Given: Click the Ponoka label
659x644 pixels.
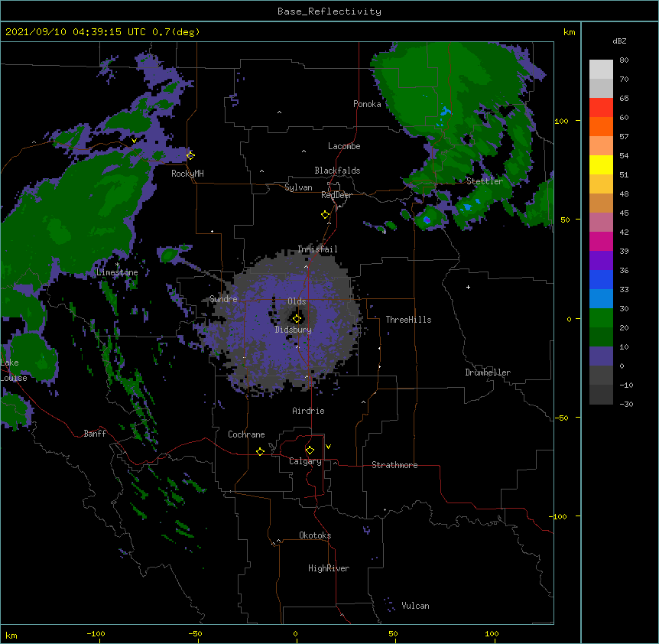Looking at the screenshot, I should pos(367,104).
